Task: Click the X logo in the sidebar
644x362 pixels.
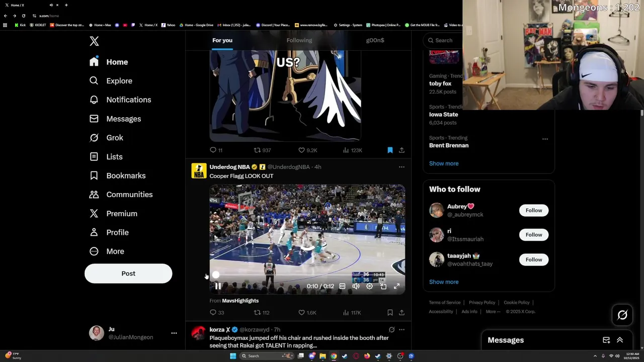Action: coord(94,41)
